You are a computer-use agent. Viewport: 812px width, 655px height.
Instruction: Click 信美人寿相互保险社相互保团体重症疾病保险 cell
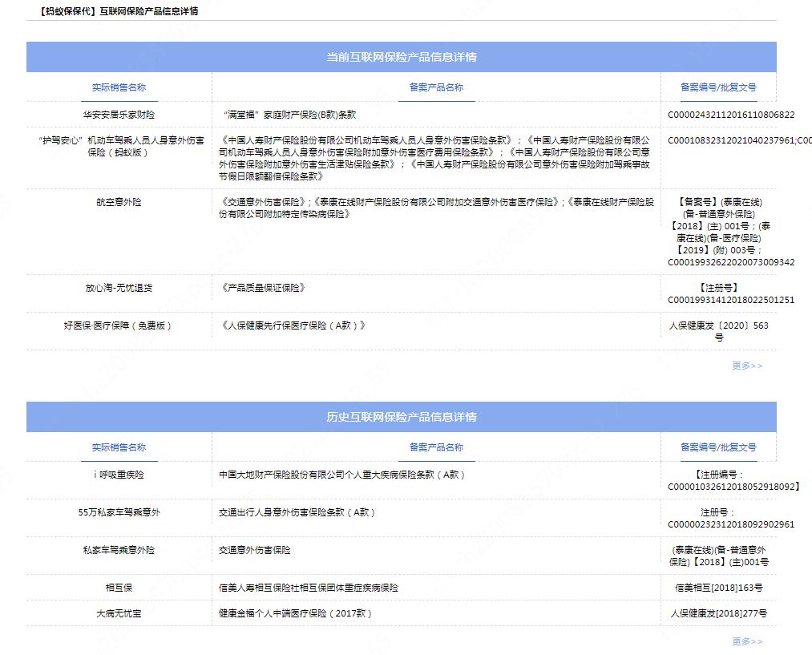tap(309, 588)
